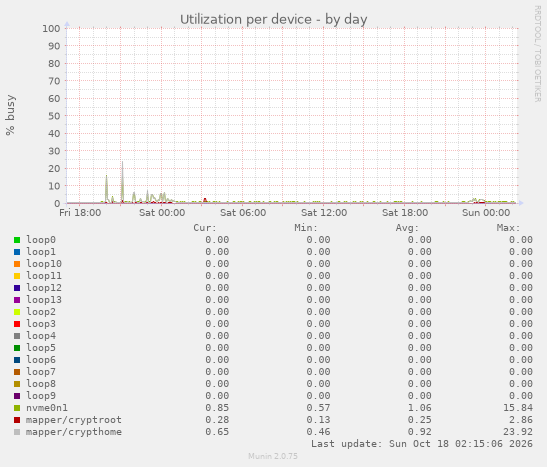547x467 pixels.
Task: Click the loop4 gray legend swatch
Action: [17, 336]
